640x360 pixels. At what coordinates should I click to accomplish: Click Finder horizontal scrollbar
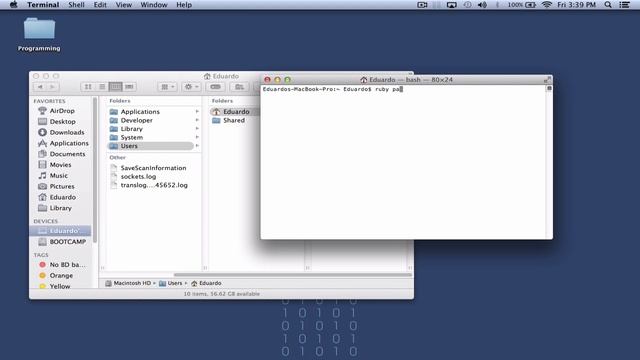[x=293, y=275]
